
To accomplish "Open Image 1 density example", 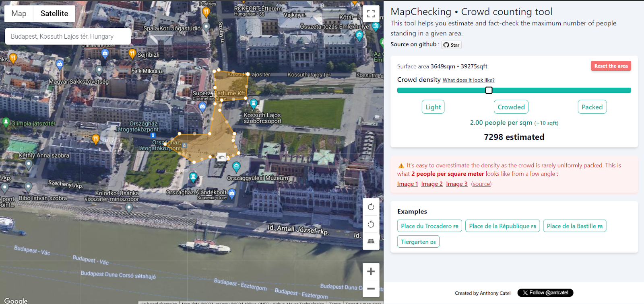I will pos(407,184).
